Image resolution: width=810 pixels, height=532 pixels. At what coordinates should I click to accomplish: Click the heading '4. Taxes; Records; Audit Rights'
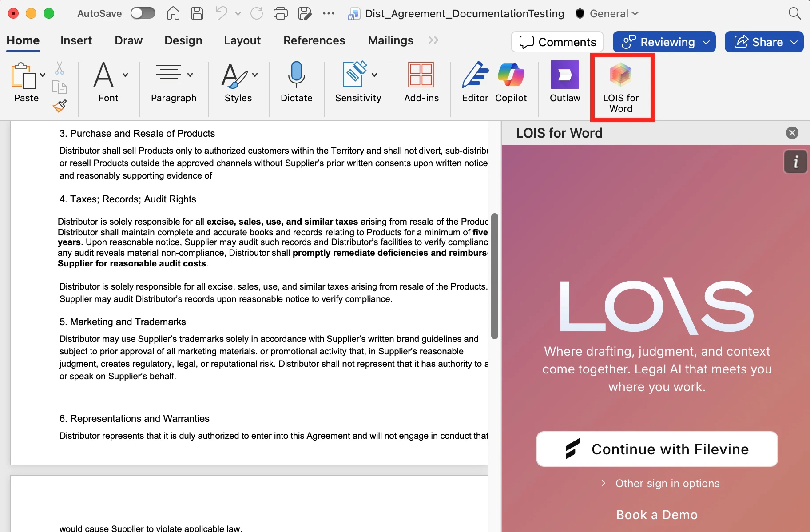[128, 199]
